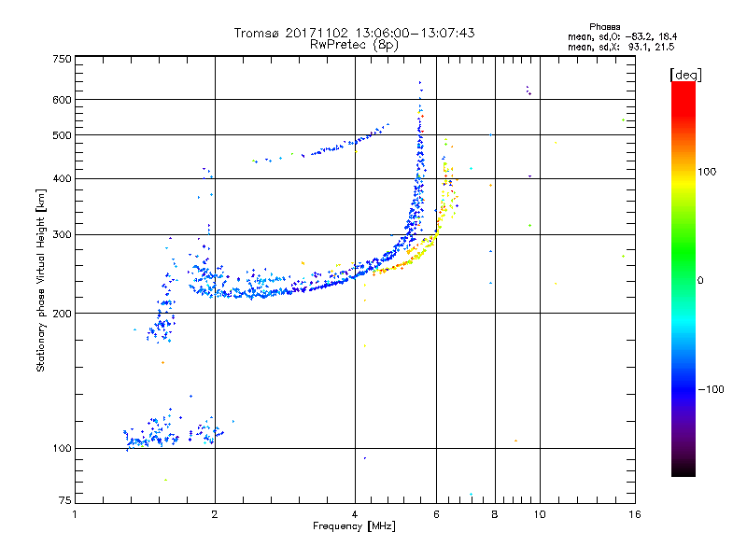Click the x-axis label '6'
747x560 pixels.
[x=436, y=514]
